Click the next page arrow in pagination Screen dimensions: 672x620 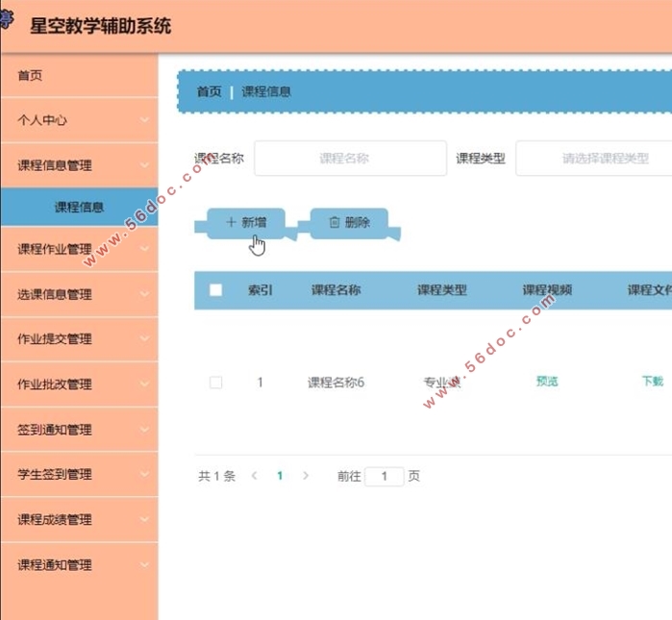point(306,476)
